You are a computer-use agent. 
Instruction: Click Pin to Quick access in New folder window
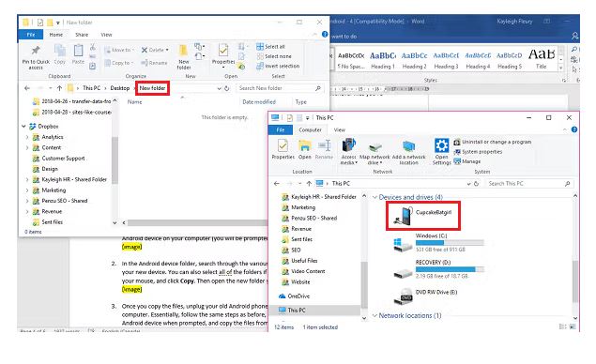point(36,57)
